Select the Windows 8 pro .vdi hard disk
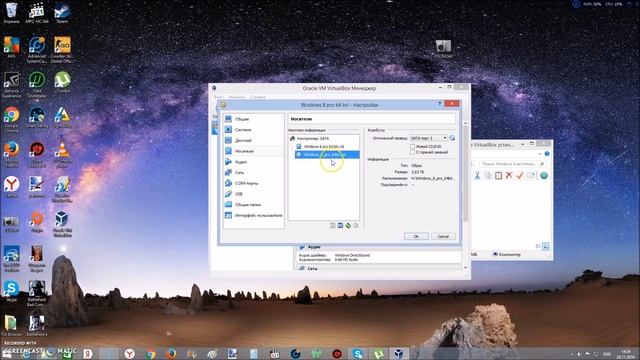Viewport: 640px width, 360px height. tap(327, 147)
